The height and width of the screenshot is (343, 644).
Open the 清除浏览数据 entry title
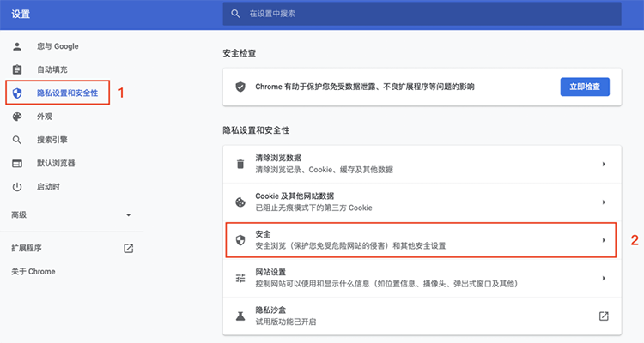(x=278, y=158)
